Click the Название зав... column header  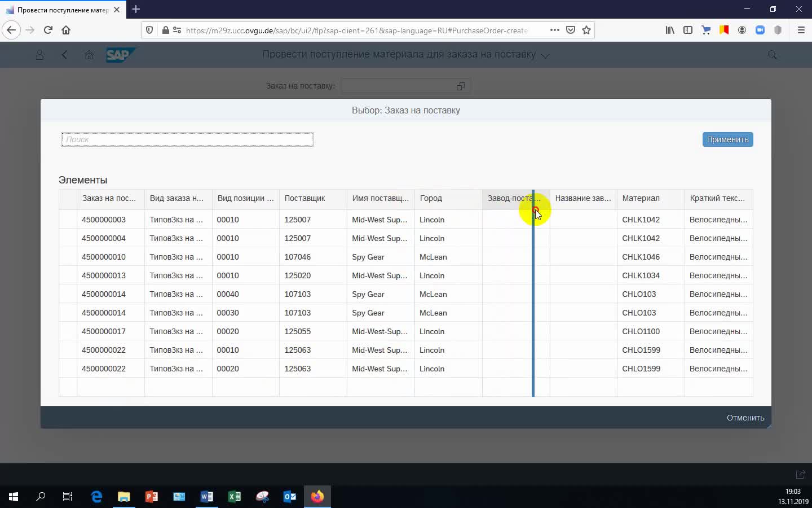point(583,199)
